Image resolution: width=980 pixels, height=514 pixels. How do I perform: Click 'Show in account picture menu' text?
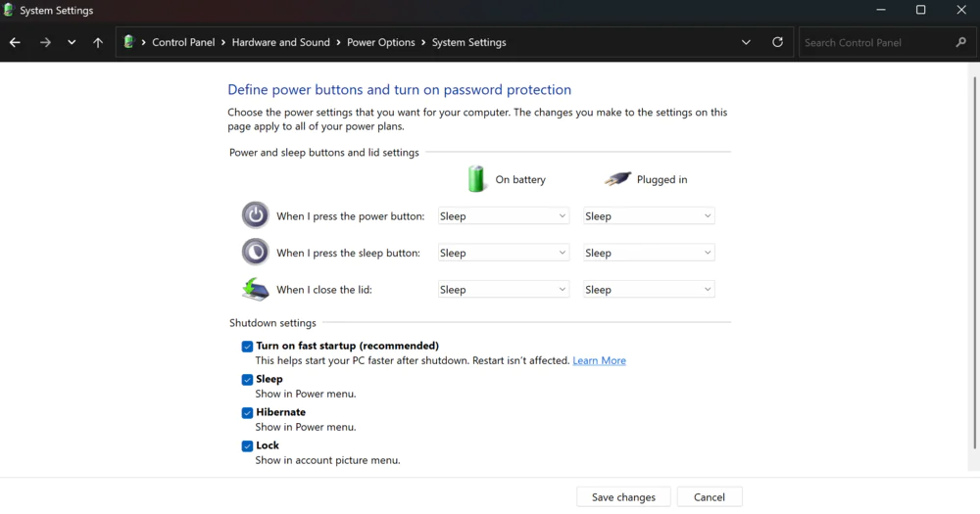click(327, 460)
